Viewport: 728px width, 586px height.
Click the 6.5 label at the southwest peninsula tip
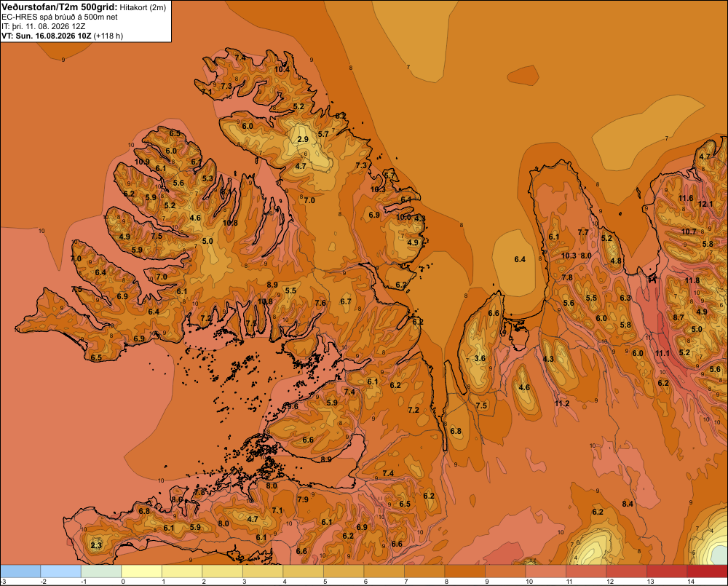[x=96, y=357]
